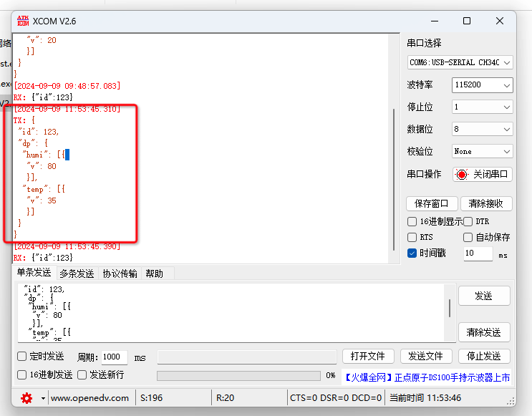Toggle the DTR checkbox
The height and width of the screenshot is (416, 532).
[x=469, y=222]
